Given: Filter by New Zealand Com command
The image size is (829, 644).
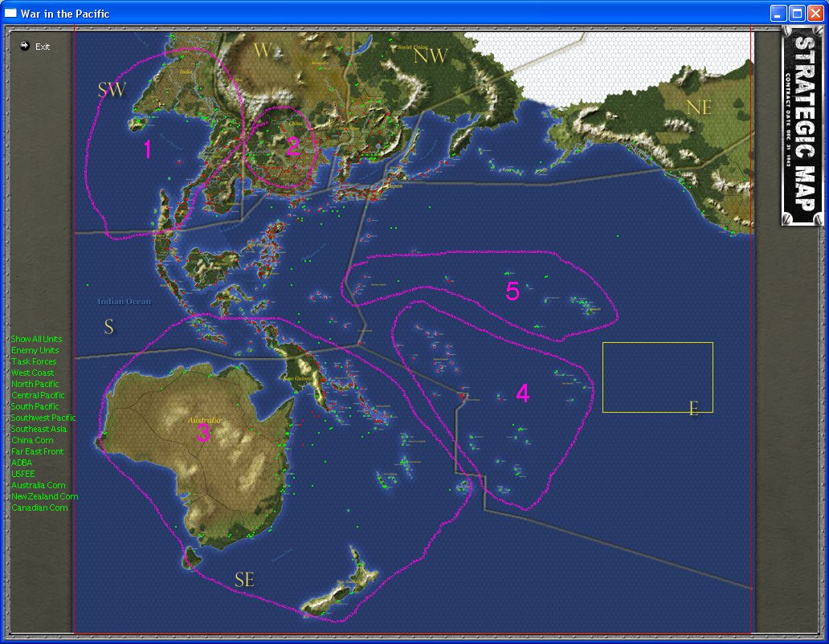Looking at the screenshot, I should click(x=44, y=496).
